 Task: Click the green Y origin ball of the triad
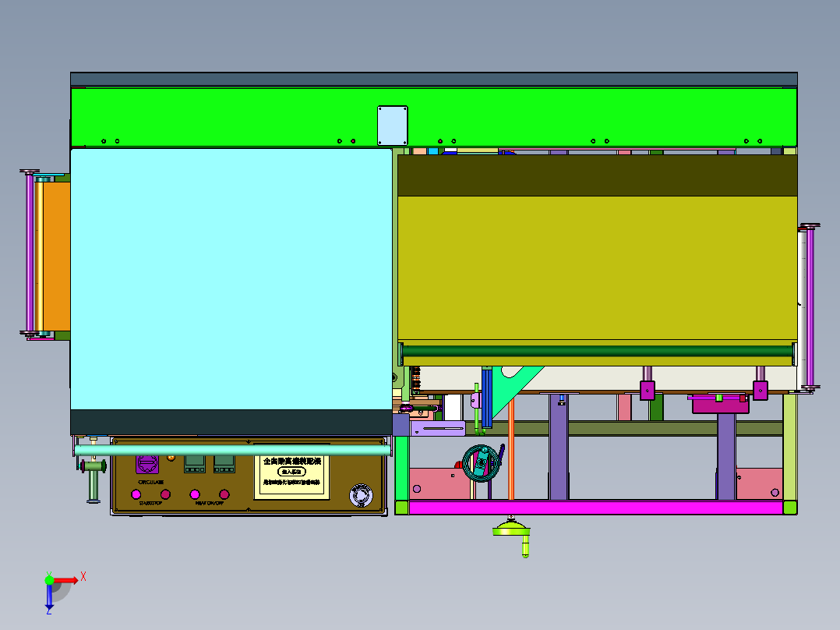(x=49, y=580)
